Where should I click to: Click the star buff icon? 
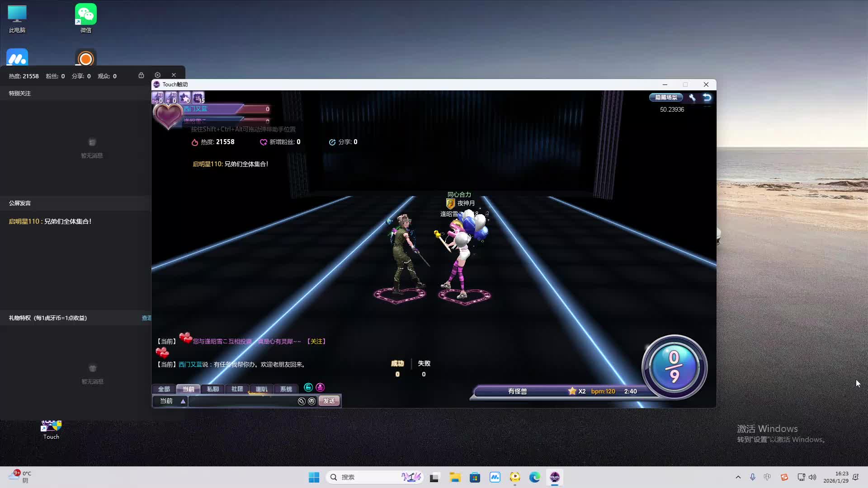(184, 98)
